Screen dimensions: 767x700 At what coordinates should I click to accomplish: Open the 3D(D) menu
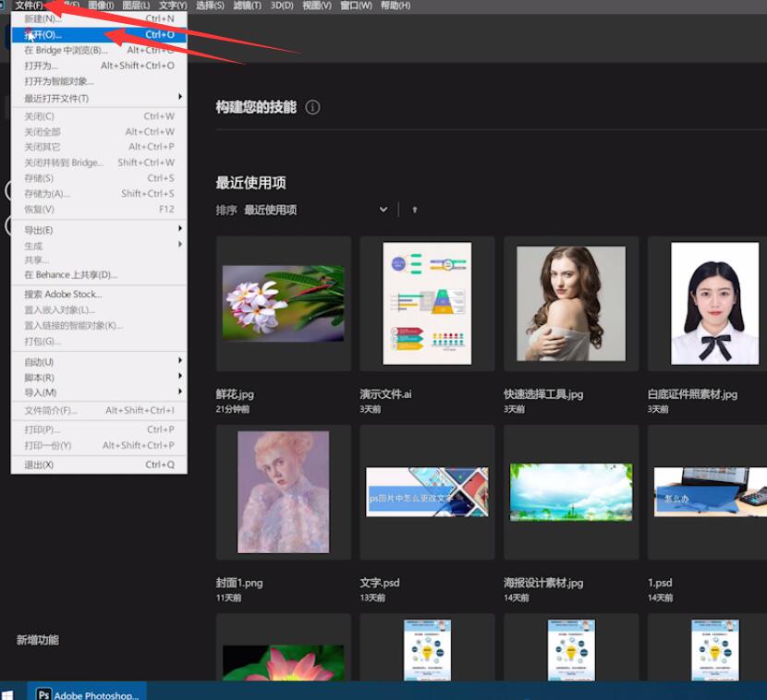coord(282,6)
